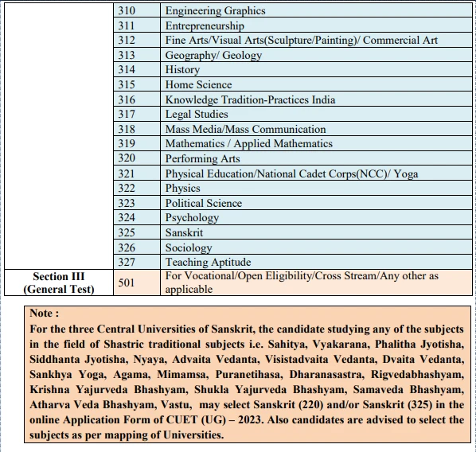The image size is (476, 452).
Task: Select 'Mass Media/Mass Communication' text
Action: (245, 129)
